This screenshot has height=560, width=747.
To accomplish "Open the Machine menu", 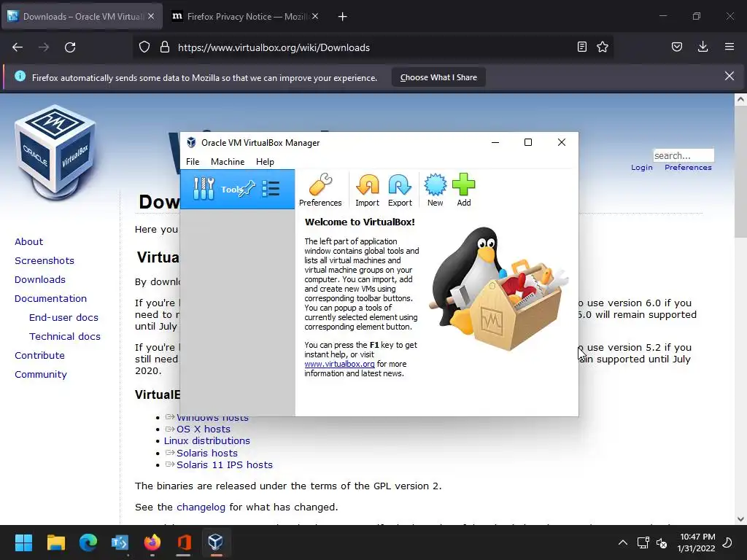I will [x=228, y=162].
